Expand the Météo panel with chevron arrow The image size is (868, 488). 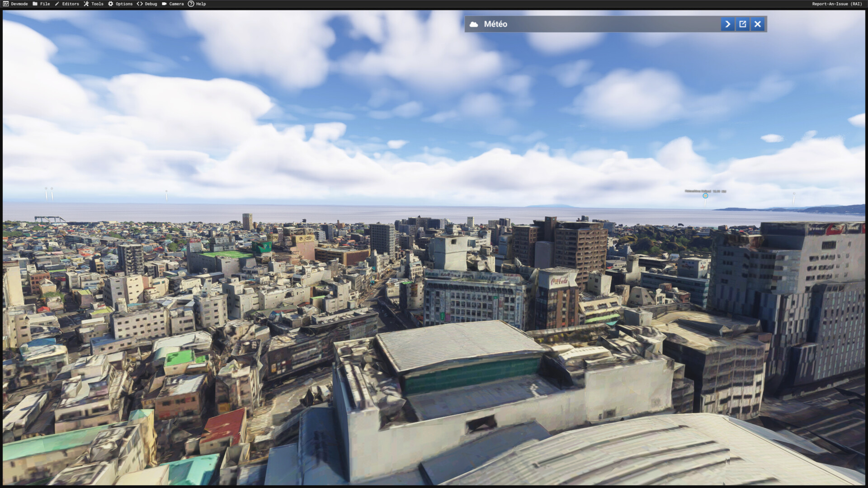pyautogui.click(x=727, y=24)
